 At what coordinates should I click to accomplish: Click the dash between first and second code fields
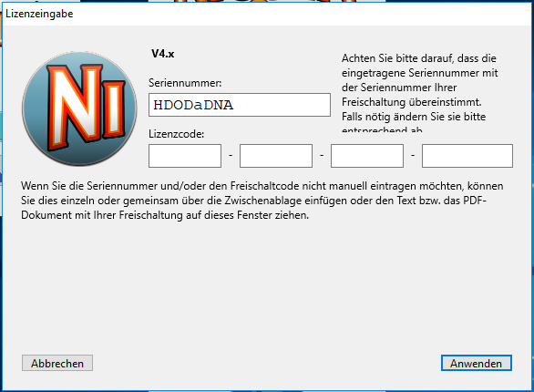(x=231, y=155)
